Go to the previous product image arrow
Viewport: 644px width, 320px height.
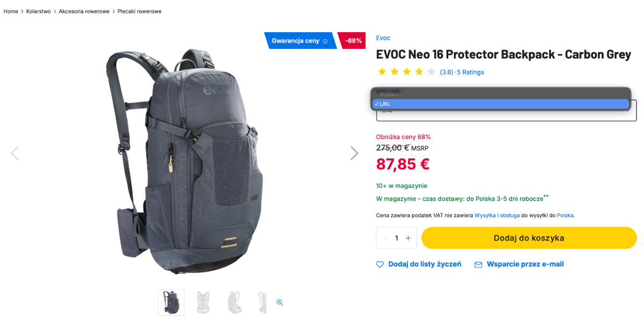click(14, 153)
